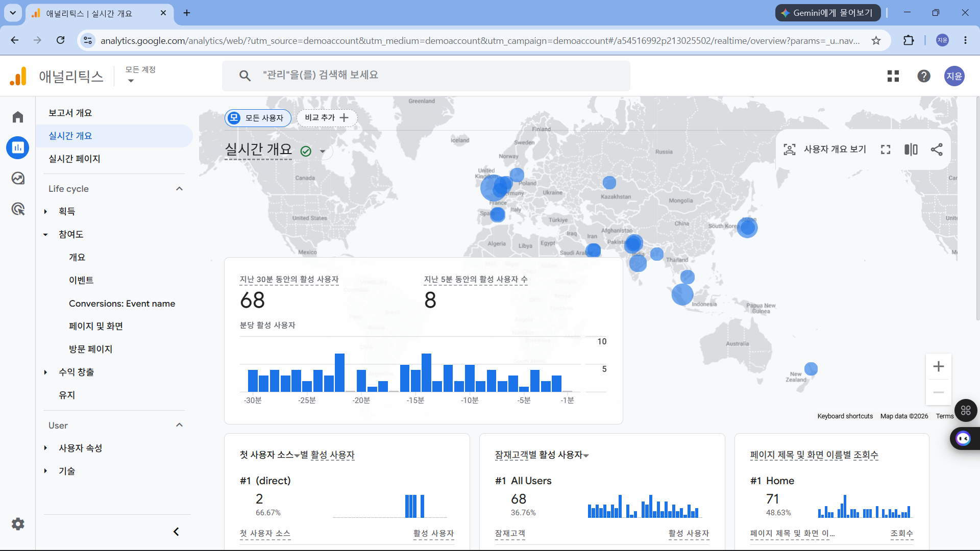Click the browser address bar URL

480,40
